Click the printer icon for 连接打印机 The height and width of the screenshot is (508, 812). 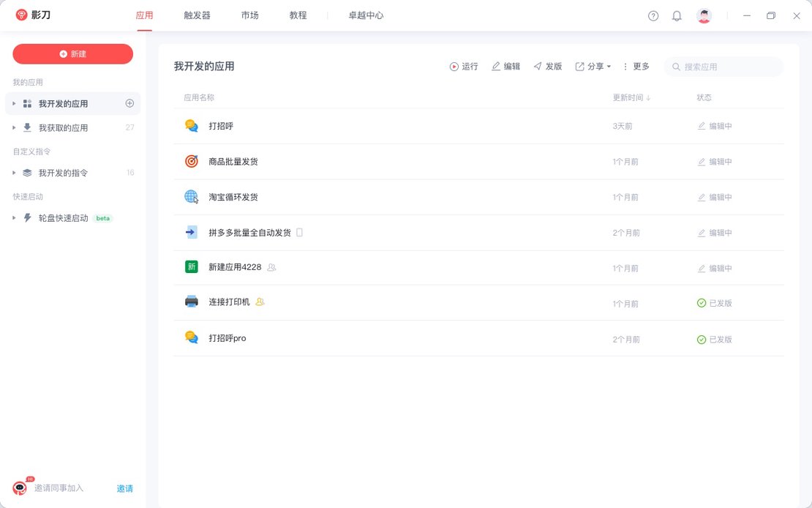[x=192, y=302]
